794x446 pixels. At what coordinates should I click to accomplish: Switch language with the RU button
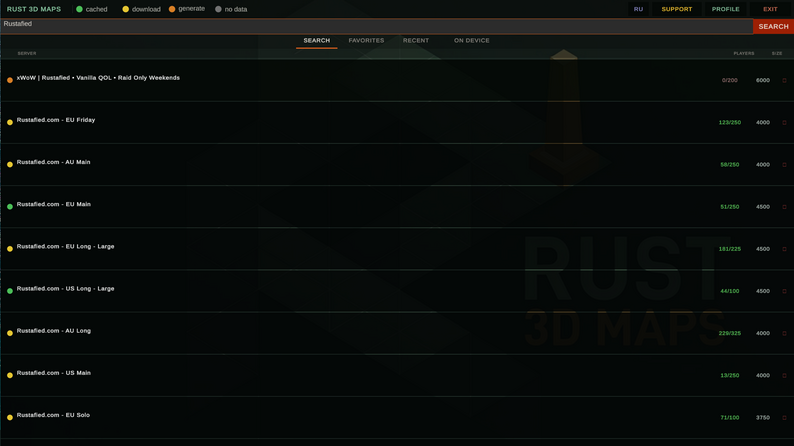click(638, 9)
